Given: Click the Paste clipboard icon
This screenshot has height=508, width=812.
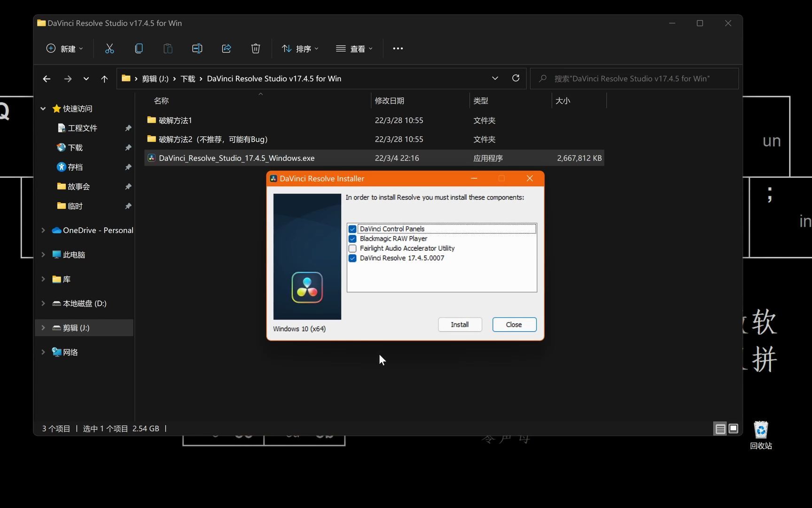Looking at the screenshot, I should coord(168,48).
